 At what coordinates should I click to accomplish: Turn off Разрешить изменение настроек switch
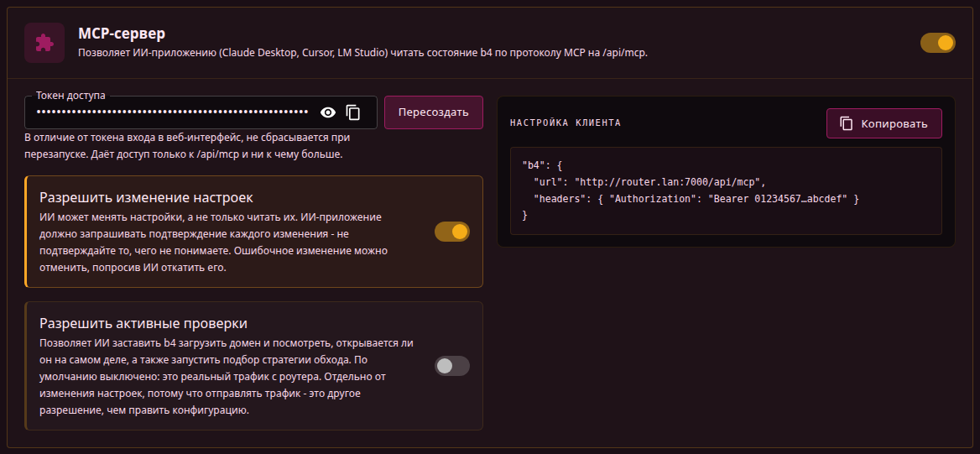point(452,232)
